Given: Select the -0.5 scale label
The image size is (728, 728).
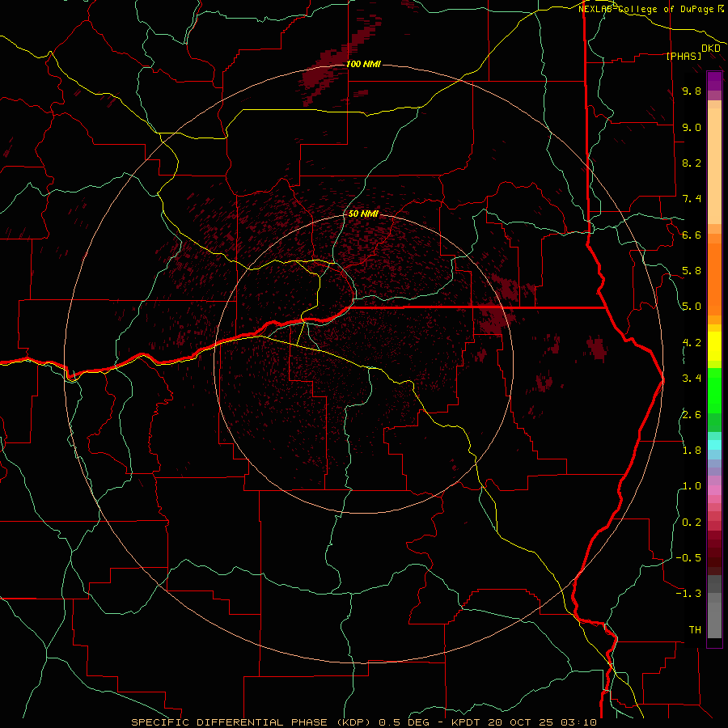Looking at the screenshot, I should point(688,558).
